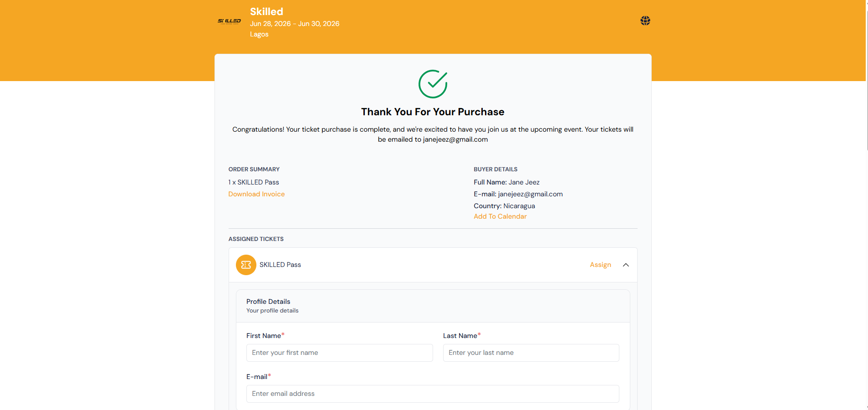Click the Profile Details section header
Viewport: 868px width, 410px height.
pyautogui.click(x=268, y=302)
